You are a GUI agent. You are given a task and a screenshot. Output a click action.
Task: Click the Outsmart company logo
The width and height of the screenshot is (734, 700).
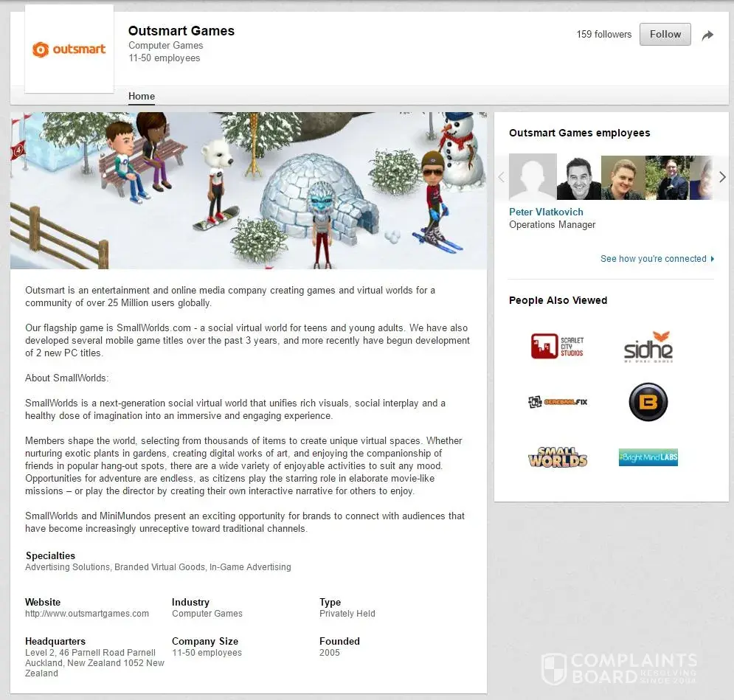[x=69, y=49]
